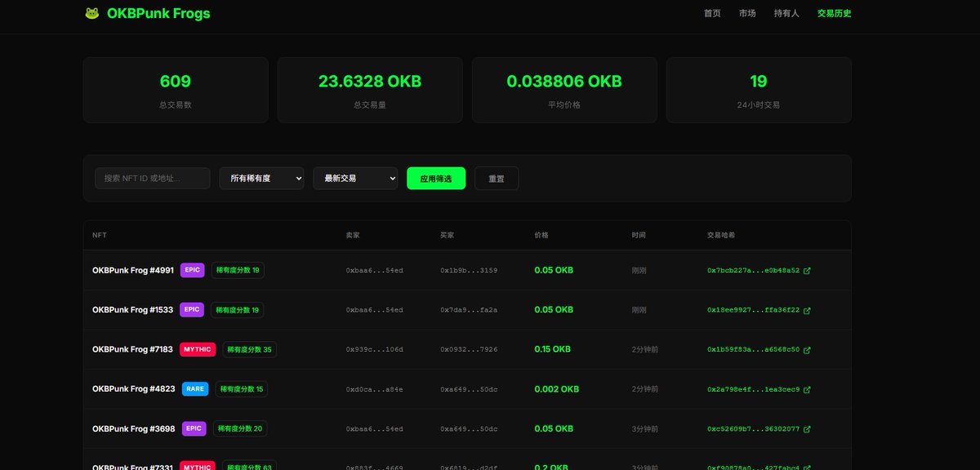Click the 19 24小时交易 stat card
The image size is (980, 470).
[x=759, y=90]
